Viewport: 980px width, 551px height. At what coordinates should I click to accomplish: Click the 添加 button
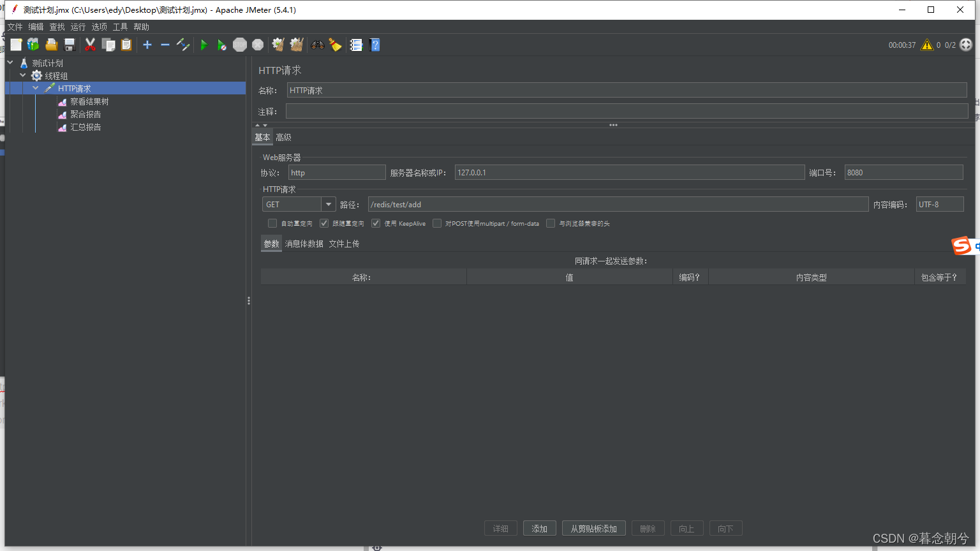point(540,529)
